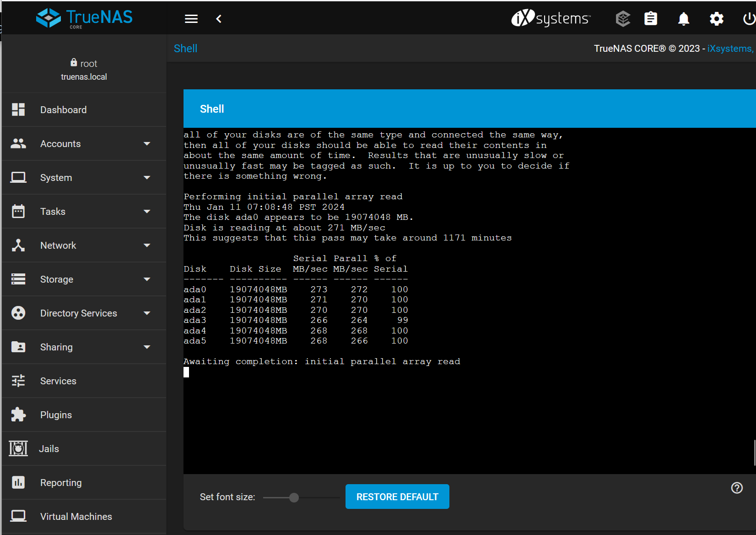Open the Shell help question-mark icon
This screenshot has width=756, height=535.
click(737, 488)
